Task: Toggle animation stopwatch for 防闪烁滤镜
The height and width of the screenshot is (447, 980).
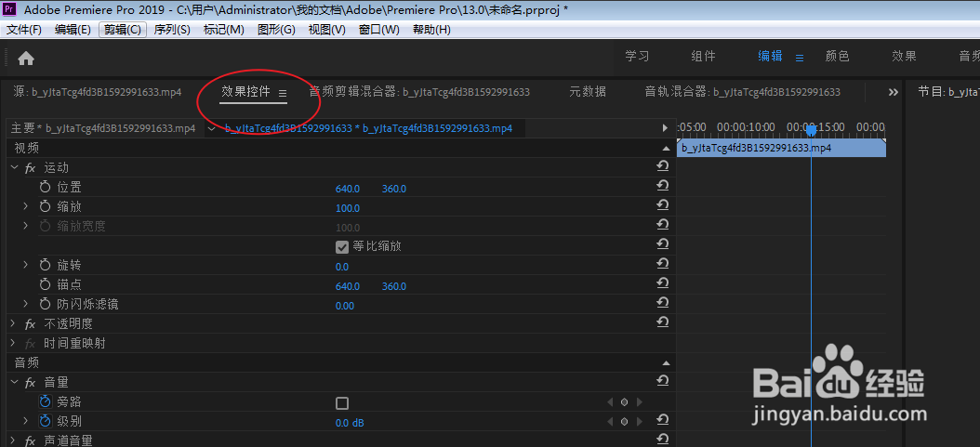Action: coord(45,304)
